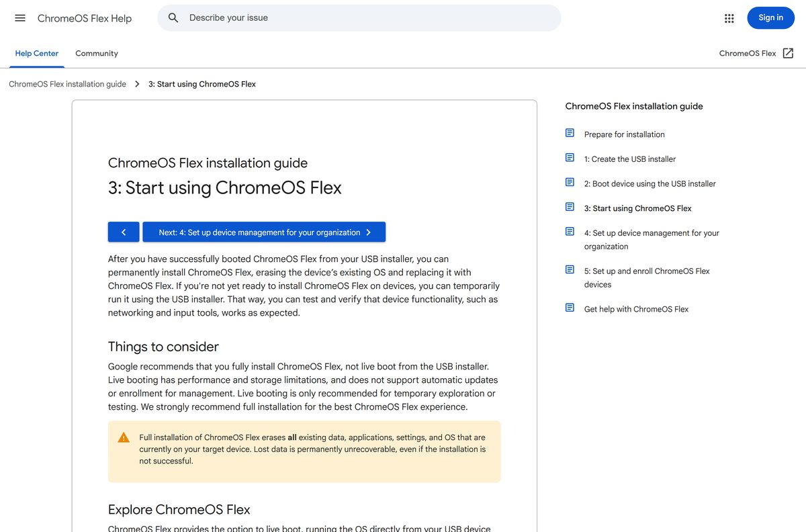Open Prepare for installation in sidebar
The width and height of the screenshot is (806, 532).
point(625,134)
